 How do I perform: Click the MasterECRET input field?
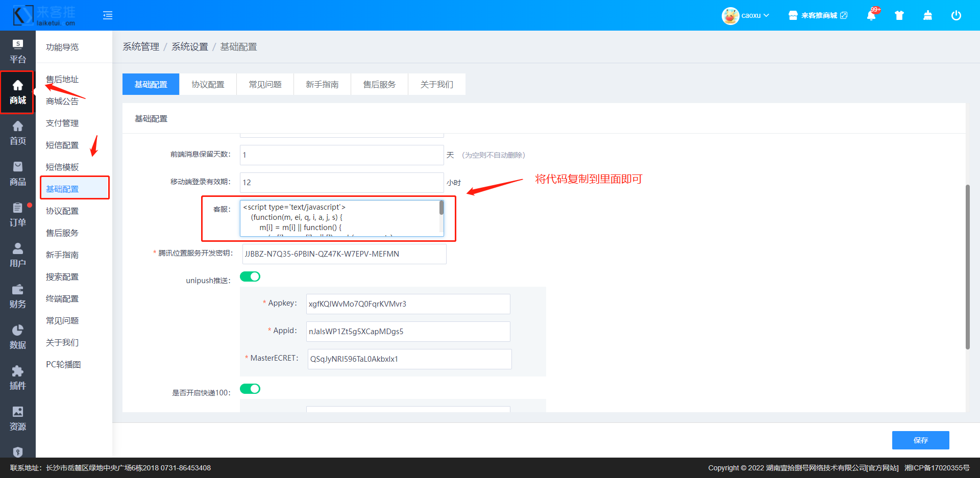coord(409,359)
